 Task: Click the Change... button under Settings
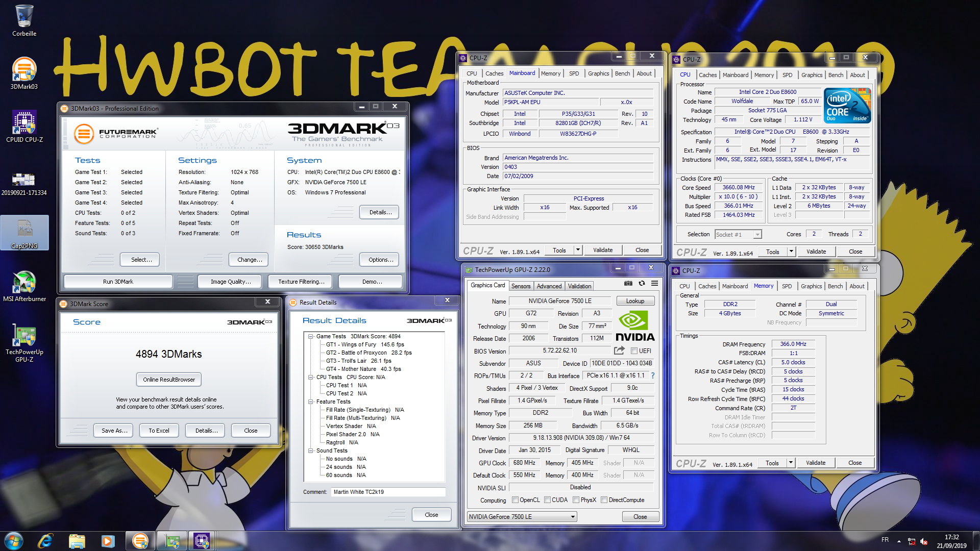250,260
